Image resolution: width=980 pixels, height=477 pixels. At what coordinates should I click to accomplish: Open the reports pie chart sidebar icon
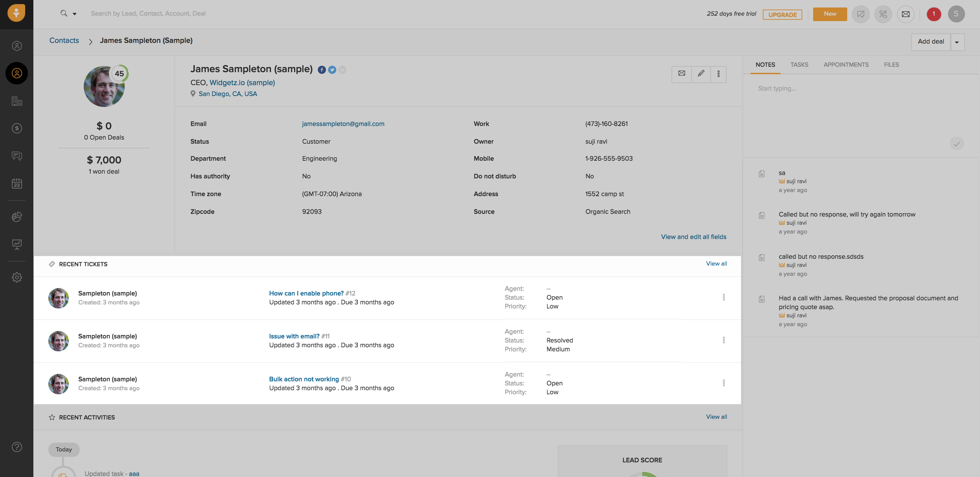click(x=17, y=217)
